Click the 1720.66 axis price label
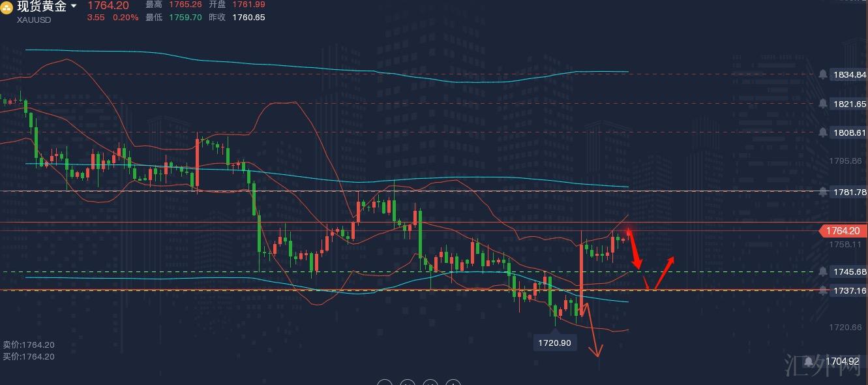The width and height of the screenshot is (868, 385). pos(845,327)
